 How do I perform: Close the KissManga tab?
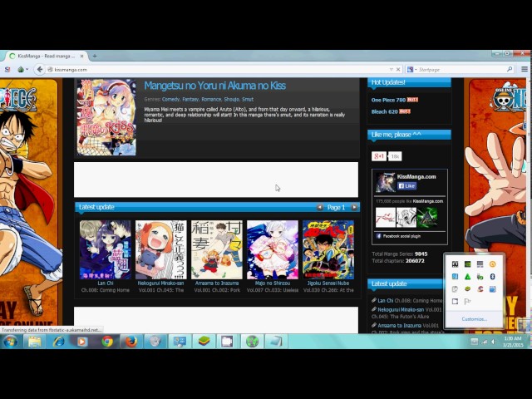[81, 56]
